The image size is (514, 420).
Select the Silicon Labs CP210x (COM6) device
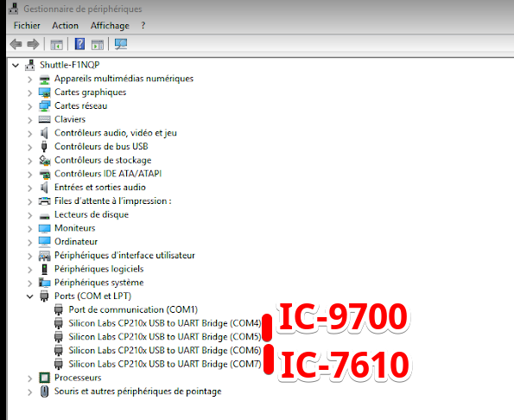(165, 351)
